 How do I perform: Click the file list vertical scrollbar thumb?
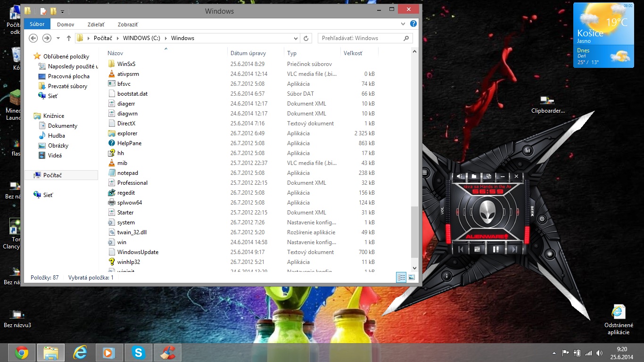pyautogui.click(x=414, y=231)
